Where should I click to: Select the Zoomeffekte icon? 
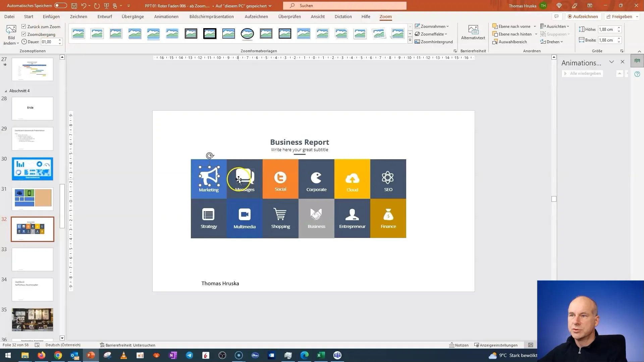click(x=417, y=34)
